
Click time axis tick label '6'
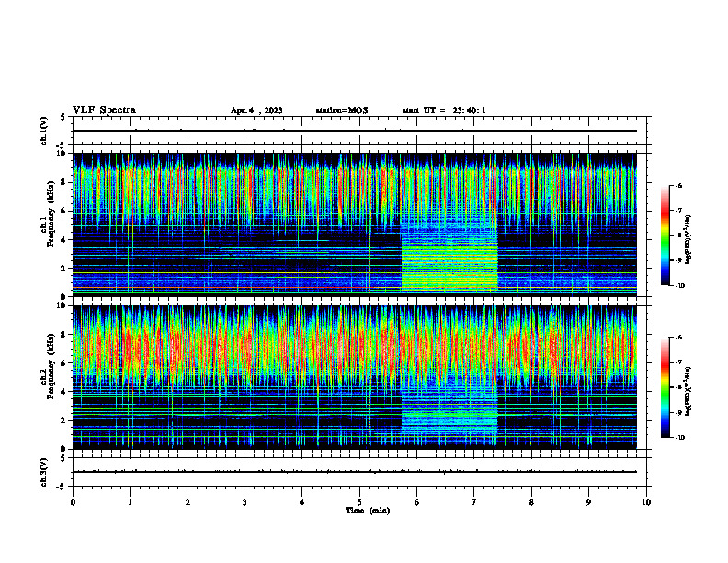pyautogui.click(x=416, y=502)
